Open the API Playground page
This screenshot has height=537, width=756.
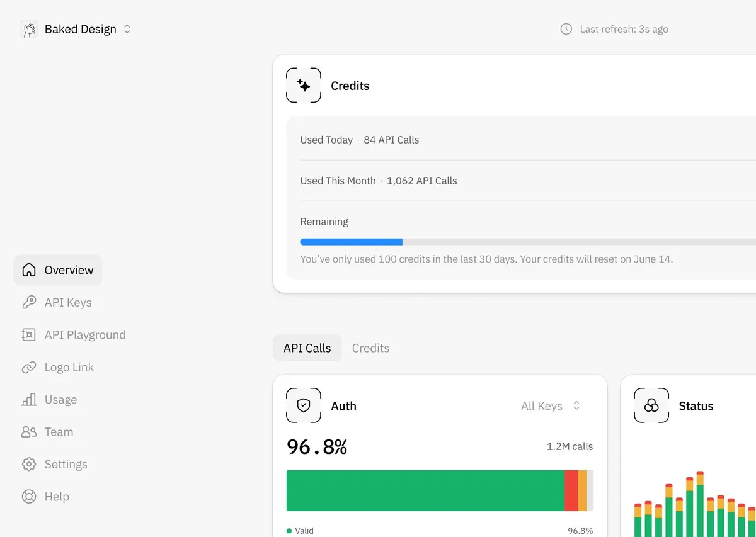(74, 335)
